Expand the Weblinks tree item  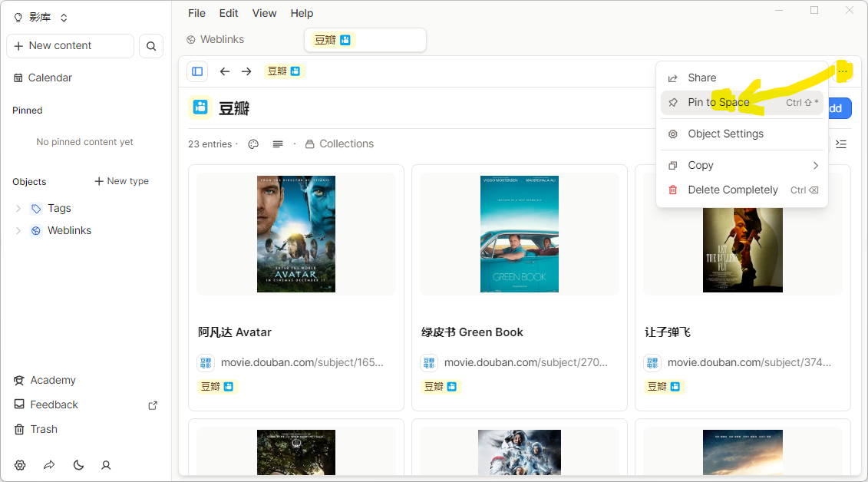pos(18,230)
